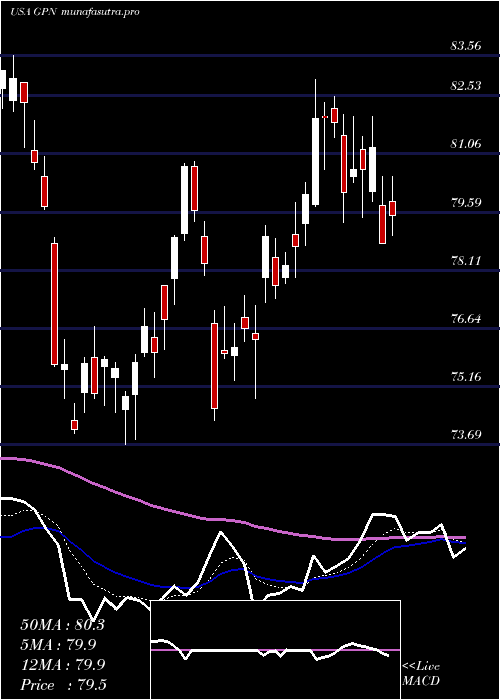Click the 82.53 price level label

coord(467,85)
